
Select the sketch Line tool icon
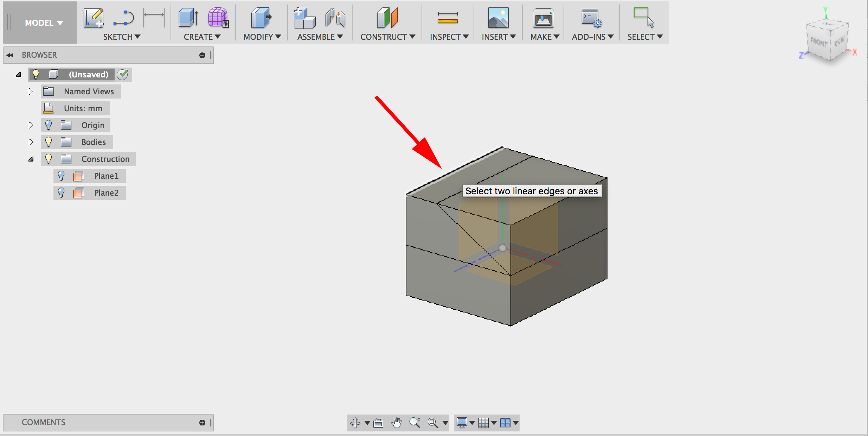point(124,18)
